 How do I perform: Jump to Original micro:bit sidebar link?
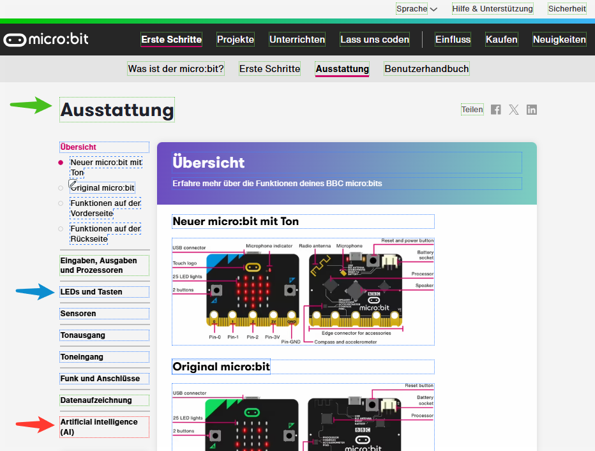[x=102, y=188]
